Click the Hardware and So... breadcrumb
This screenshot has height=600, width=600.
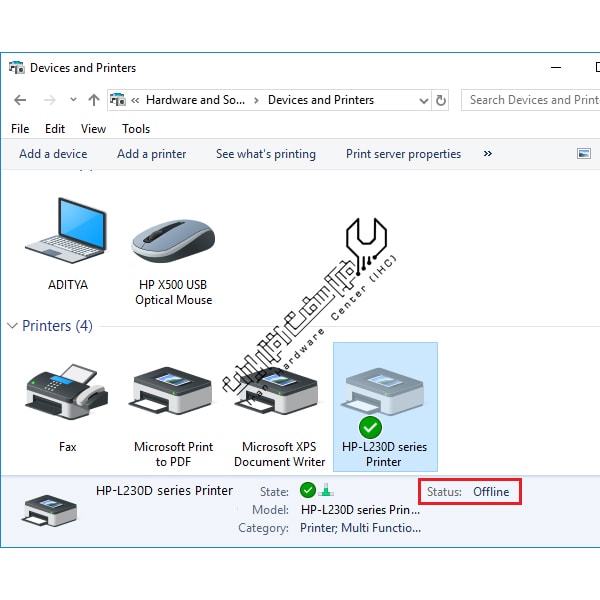195,100
